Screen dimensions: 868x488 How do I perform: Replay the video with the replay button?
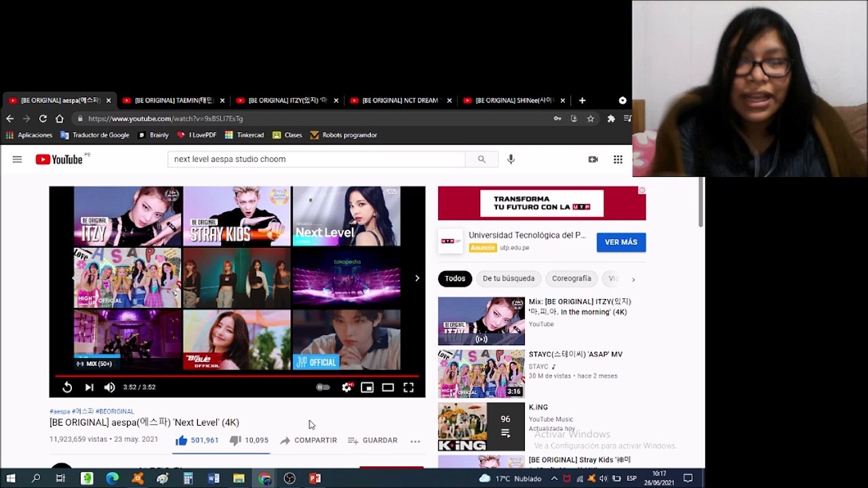[67, 387]
